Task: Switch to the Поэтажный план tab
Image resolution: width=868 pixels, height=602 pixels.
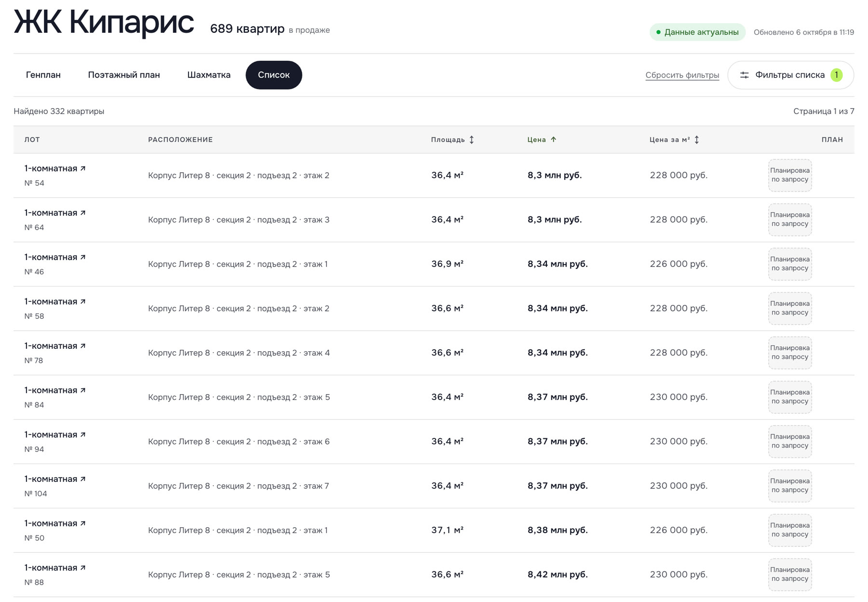Action: coord(124,75)
